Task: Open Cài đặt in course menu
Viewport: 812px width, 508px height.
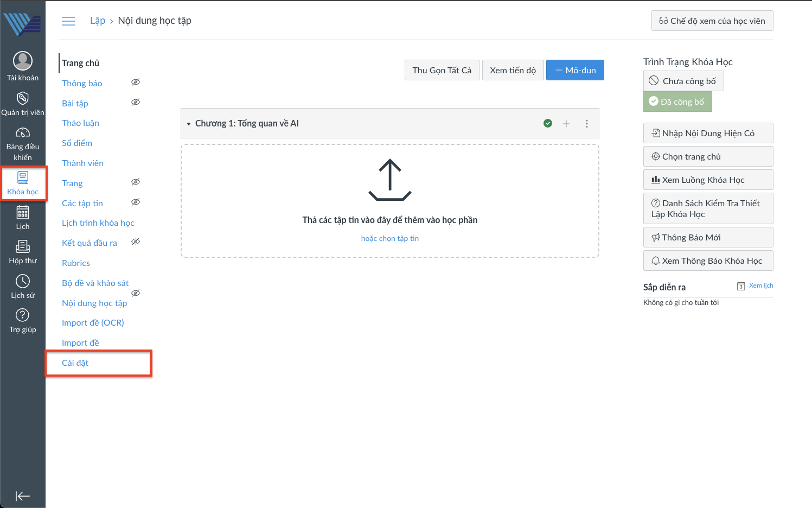Action: pyautogui.click(x=75, y=363)
